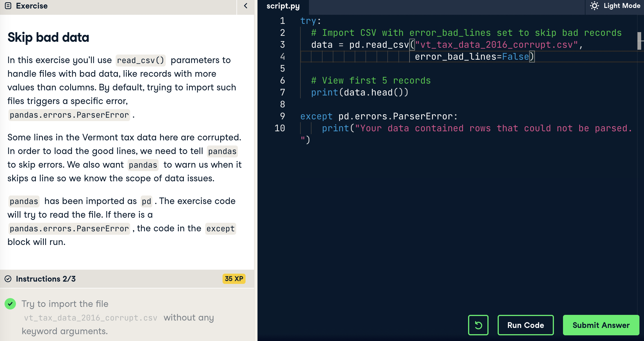Image resolution: width=644 pixels, height=341 pixels.
Task: Toggle Light Mode label
Action: (622, 6)
